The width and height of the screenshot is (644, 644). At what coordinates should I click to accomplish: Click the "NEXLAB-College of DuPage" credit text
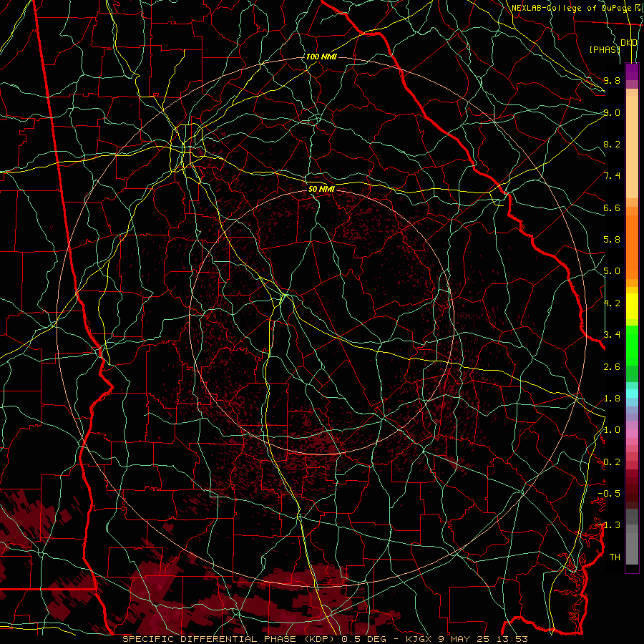point(570,8)
